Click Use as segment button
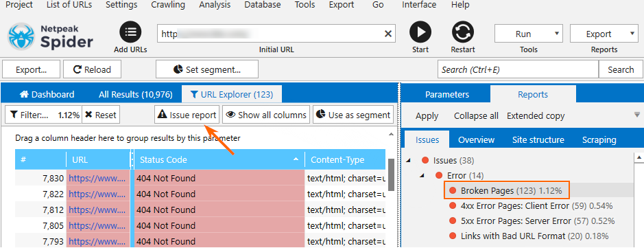The image size is (644, 248). 353,115
